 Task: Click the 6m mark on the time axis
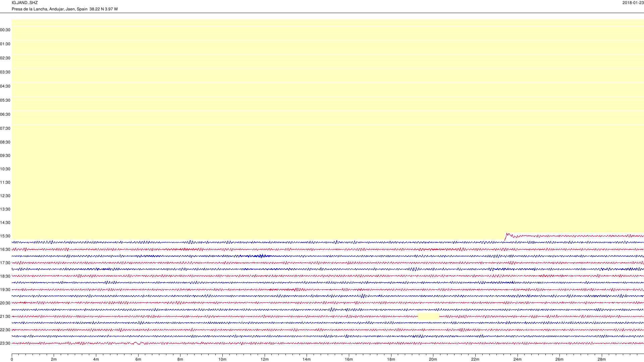[138, 359]
